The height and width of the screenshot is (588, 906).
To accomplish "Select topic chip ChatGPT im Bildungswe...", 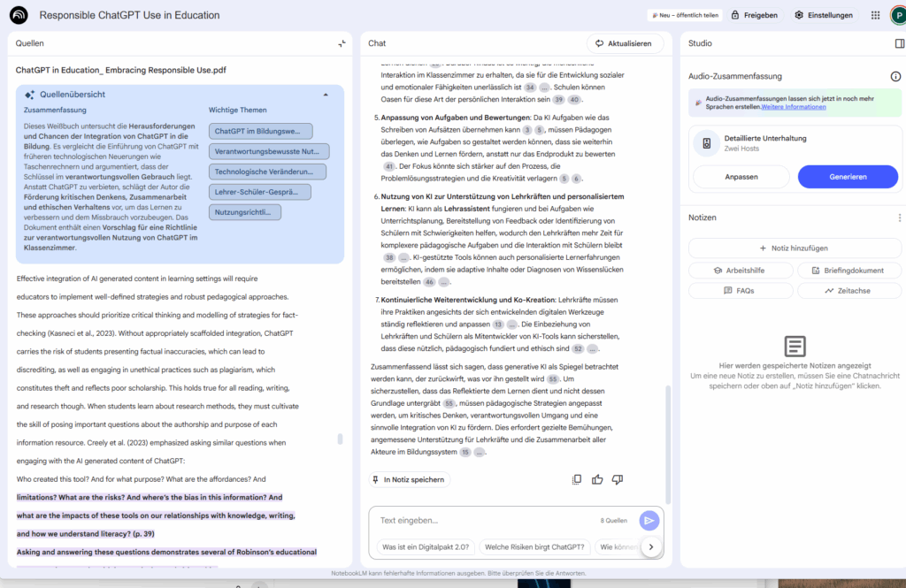I will pyautogui.click(x=261, y=131).
